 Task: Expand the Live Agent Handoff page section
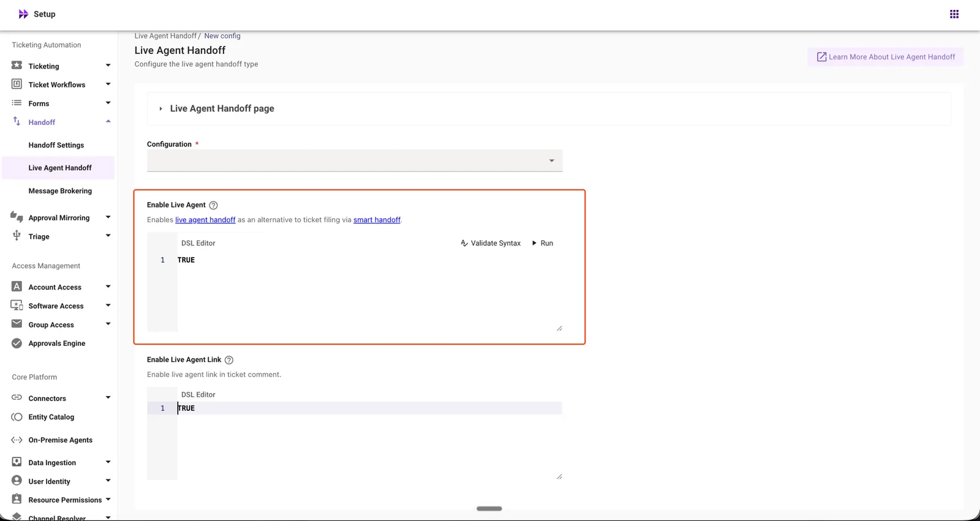coord(160,109)
